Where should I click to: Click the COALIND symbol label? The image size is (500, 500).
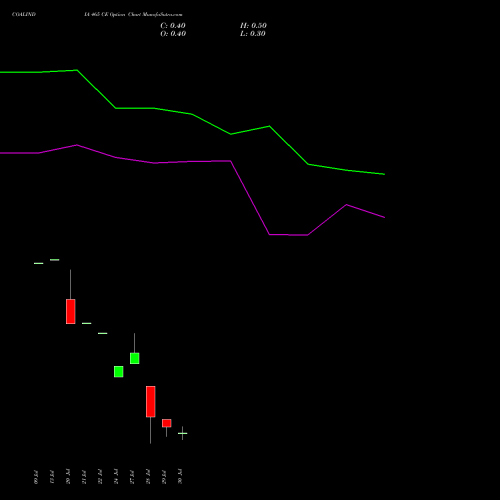tap(24, 14)
